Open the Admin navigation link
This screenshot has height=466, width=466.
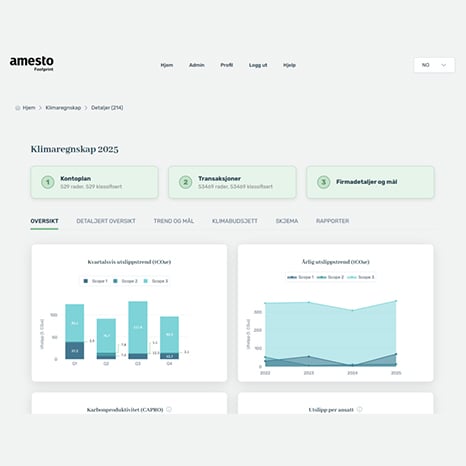click(197, 65)
